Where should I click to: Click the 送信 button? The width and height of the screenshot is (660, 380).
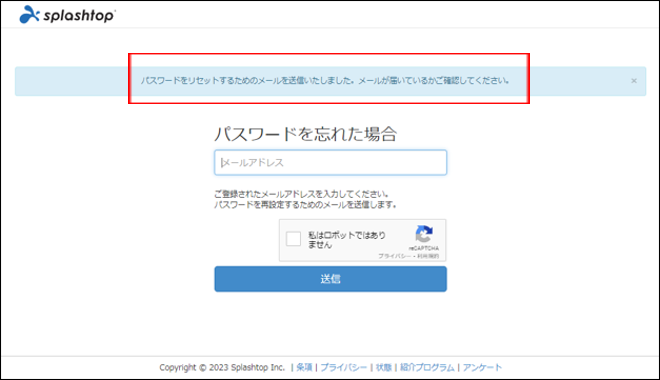(x=330, y=279)
